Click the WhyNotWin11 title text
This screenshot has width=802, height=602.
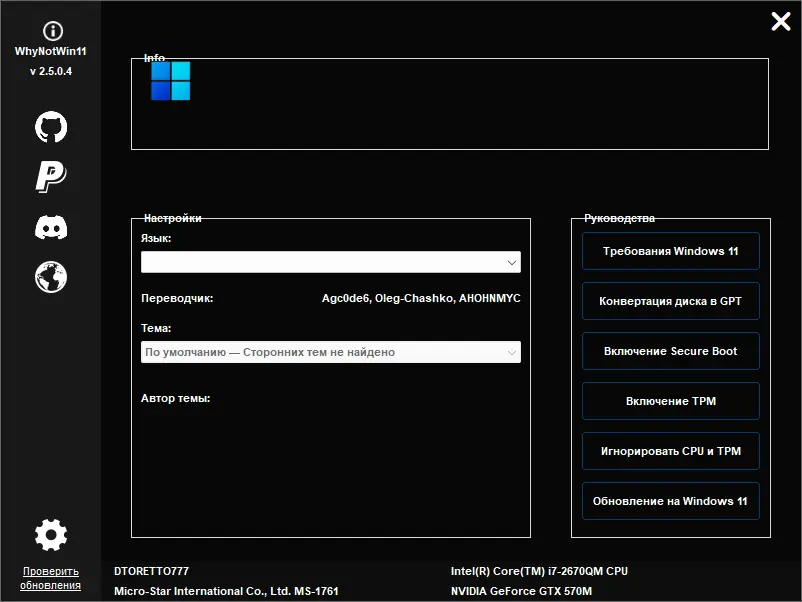[51, 51]
